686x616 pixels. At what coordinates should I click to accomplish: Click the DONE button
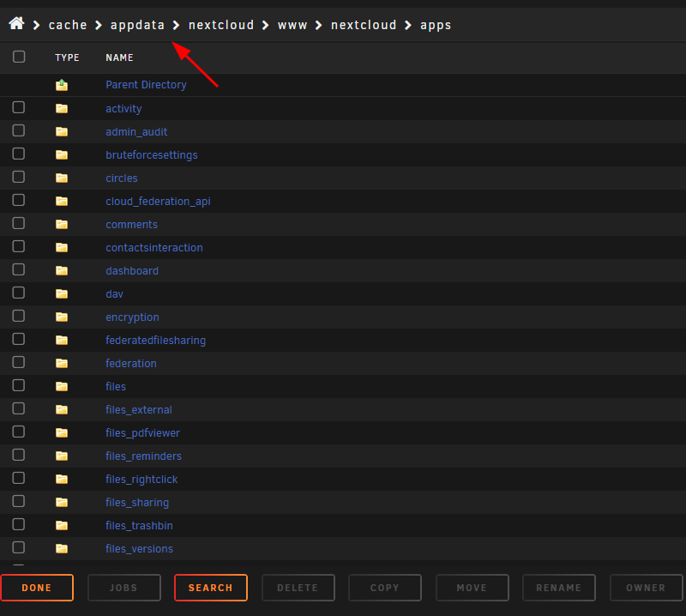(37, 588)
